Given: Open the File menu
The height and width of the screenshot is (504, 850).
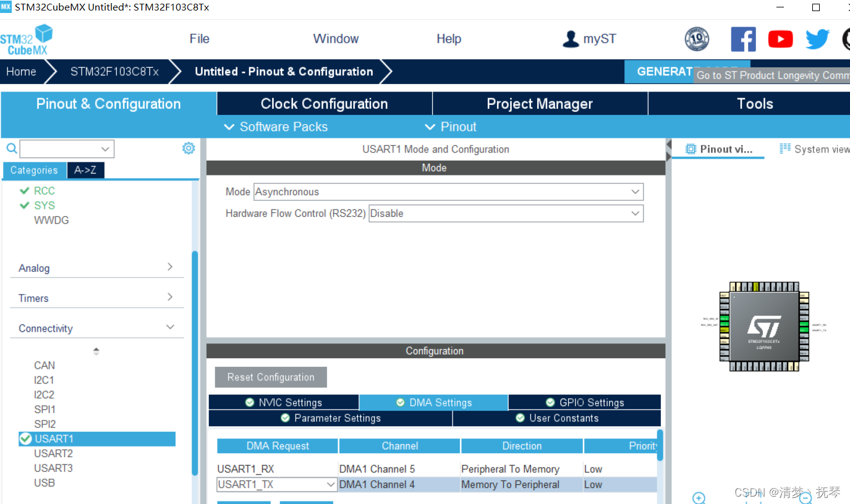Looking at the screenshot, I should coord(199,39).
